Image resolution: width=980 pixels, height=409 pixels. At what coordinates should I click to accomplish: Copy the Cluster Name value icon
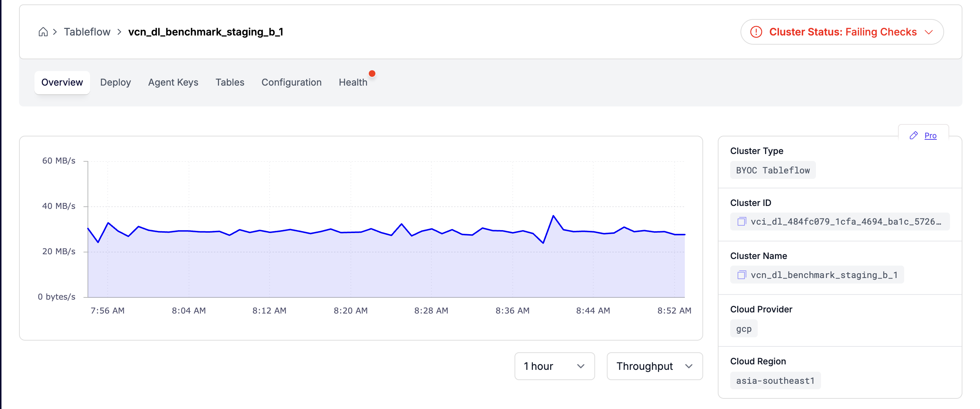click(x=742, y=275)
